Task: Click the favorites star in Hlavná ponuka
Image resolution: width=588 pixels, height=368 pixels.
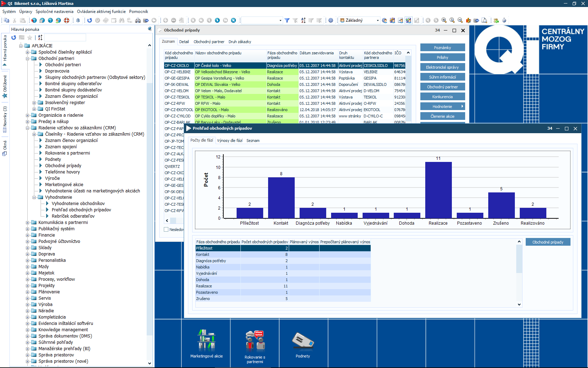Action: (x=30, y=38)
